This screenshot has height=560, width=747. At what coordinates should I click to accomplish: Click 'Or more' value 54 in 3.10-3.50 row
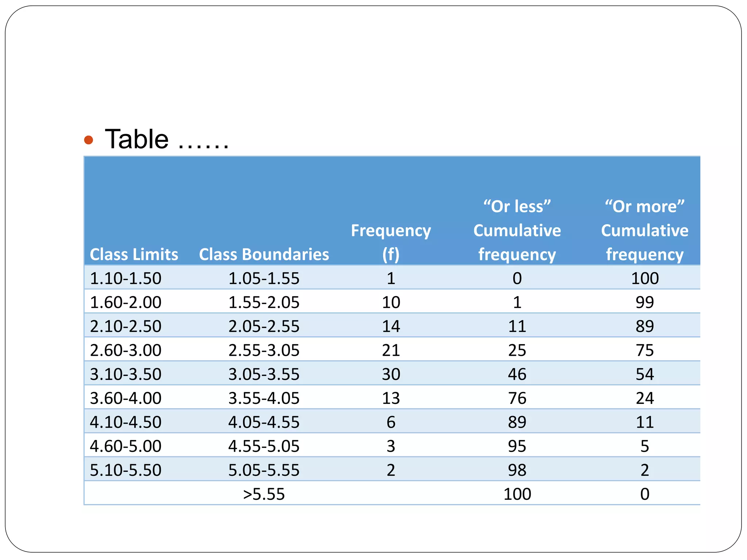(645, 374)
